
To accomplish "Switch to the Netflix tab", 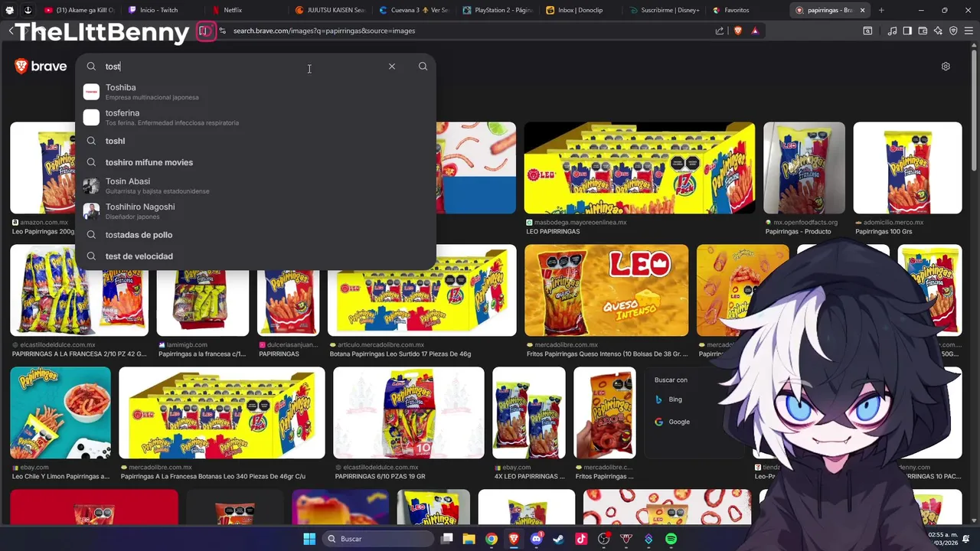I will click(245, 10).
